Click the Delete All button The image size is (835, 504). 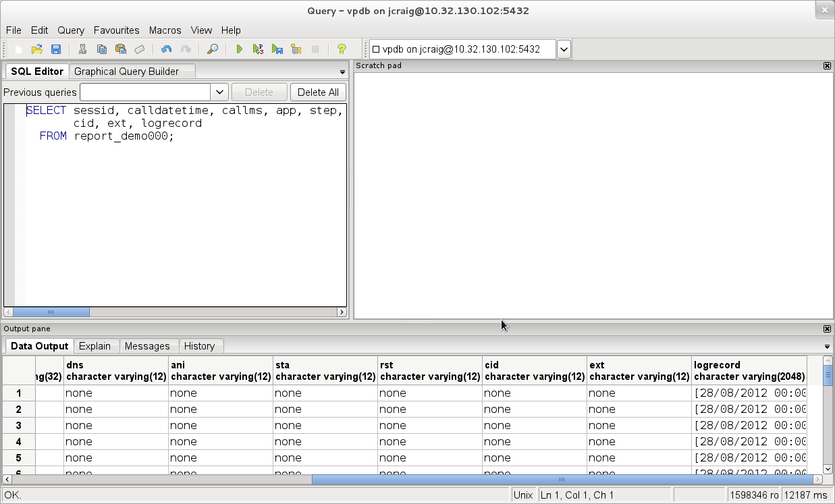pos(318,92)
